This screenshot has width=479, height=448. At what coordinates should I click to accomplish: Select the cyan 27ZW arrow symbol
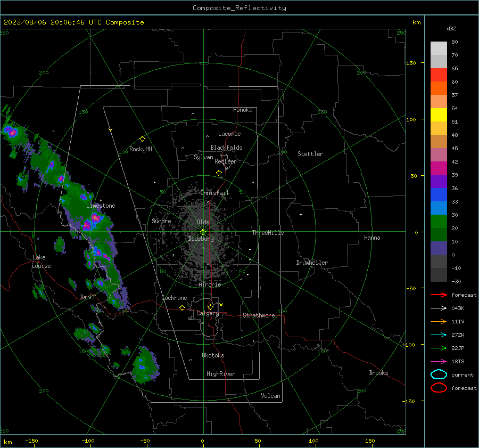tap(439, 335)
